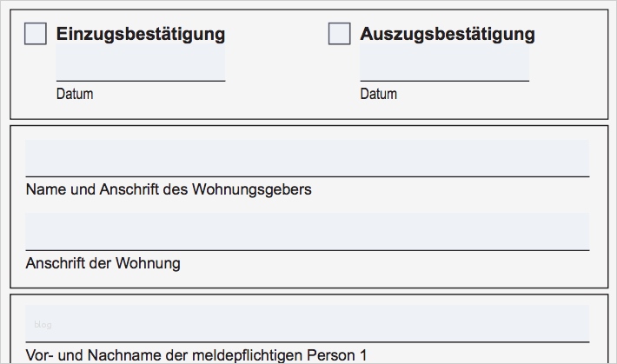The width and height of the screenshot is (617, 364).
Task: Click the date field under Einzugsbestätigung
Action: [x=141, y=63]
